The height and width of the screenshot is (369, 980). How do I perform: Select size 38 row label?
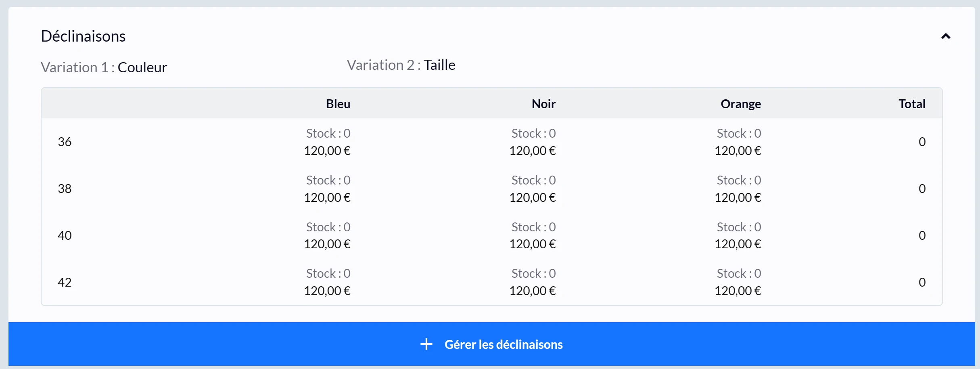[x=65, y=189]
